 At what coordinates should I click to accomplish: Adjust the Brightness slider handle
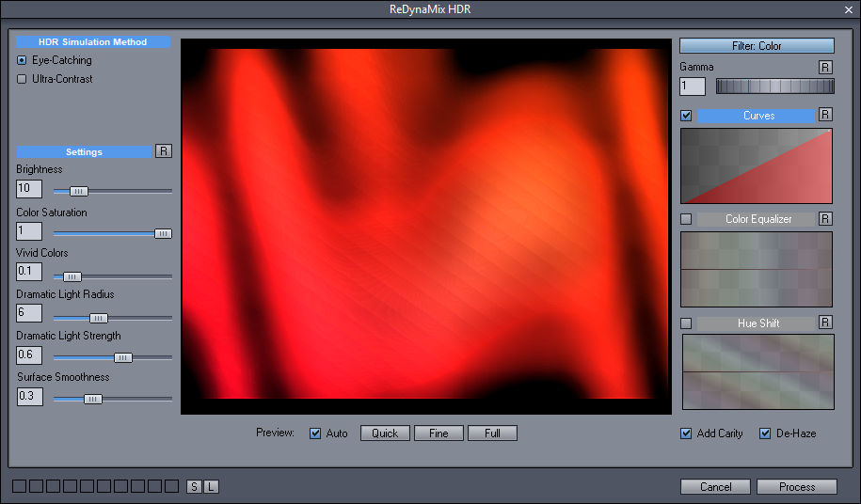coord(78,192)
